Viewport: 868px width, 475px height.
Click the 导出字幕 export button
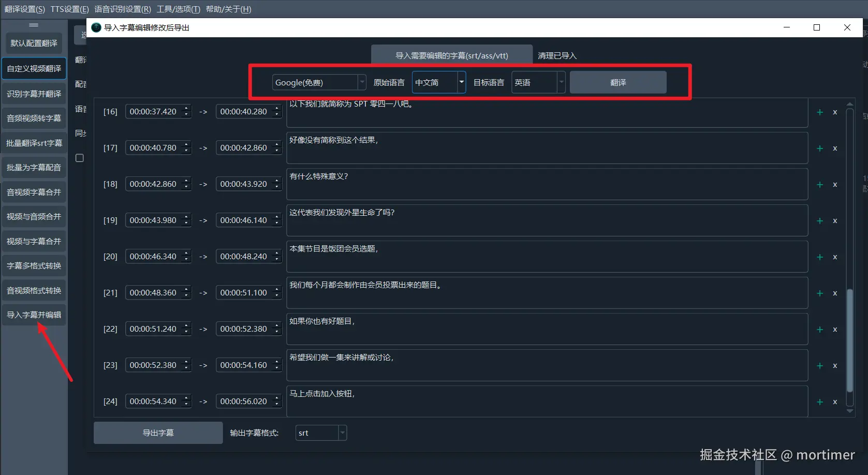tap(158, 433)
